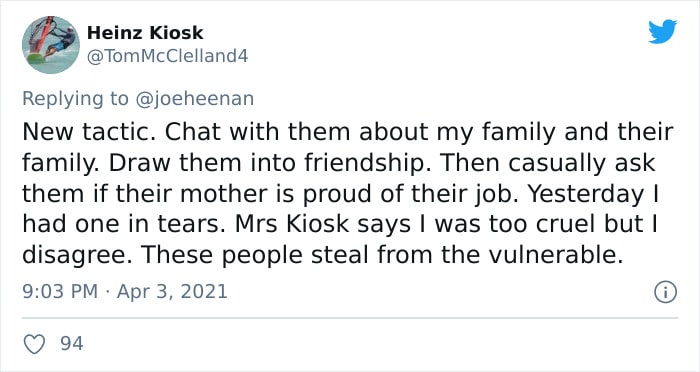Viewport: 700px width, 372px height.
Task: Open the circled info icon
Action: [666, 292]
